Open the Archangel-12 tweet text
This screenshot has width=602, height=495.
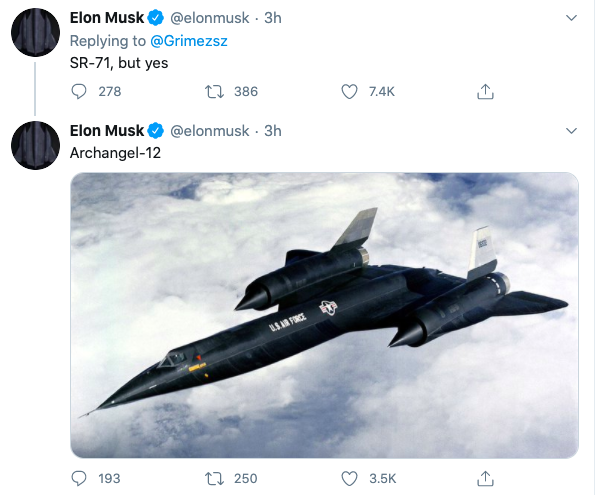click(116, 153)
